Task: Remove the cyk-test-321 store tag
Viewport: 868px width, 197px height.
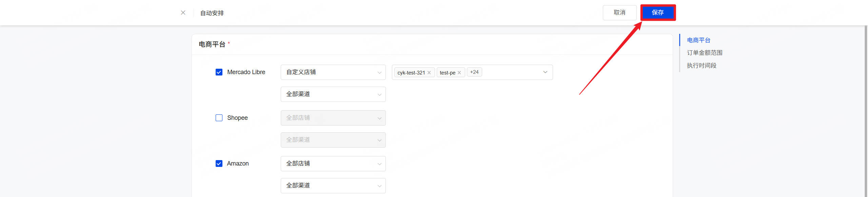Action: tap(429, 72)
